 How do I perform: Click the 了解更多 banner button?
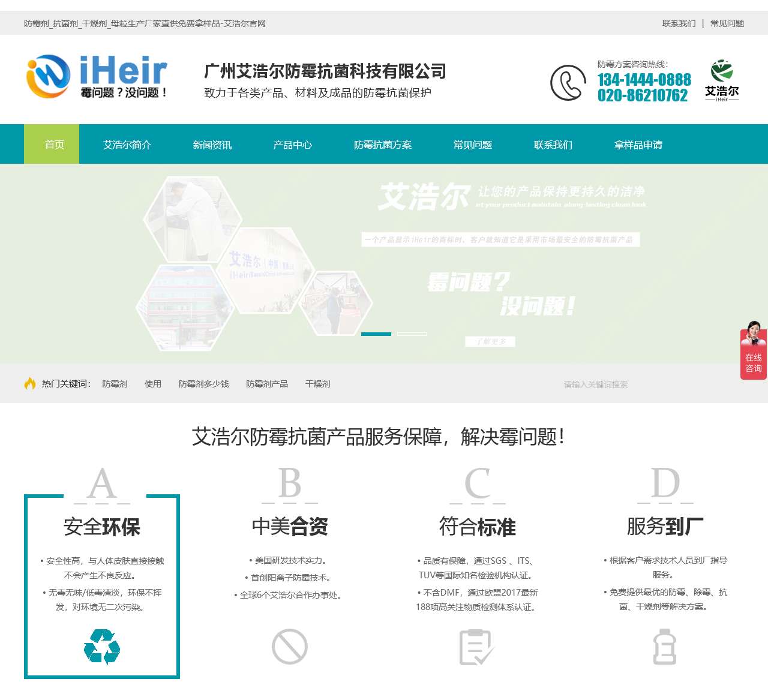[490, 341]
